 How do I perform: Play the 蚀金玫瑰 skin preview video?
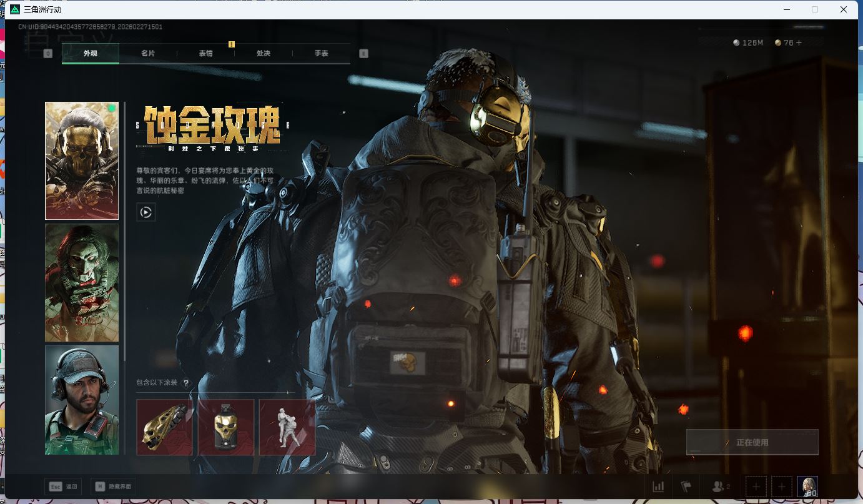(145, 212)
